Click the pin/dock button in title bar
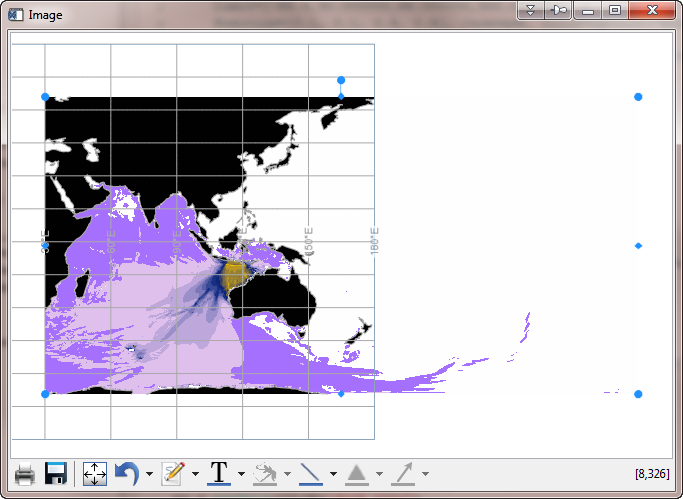The width and height of the screenshot is (683, 499). click(558, 10)
